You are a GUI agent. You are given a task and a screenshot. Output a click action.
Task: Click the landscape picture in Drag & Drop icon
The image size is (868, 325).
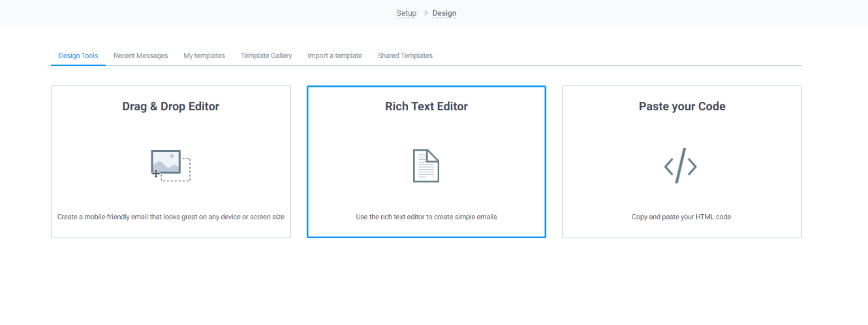click(x=166, y=161)
